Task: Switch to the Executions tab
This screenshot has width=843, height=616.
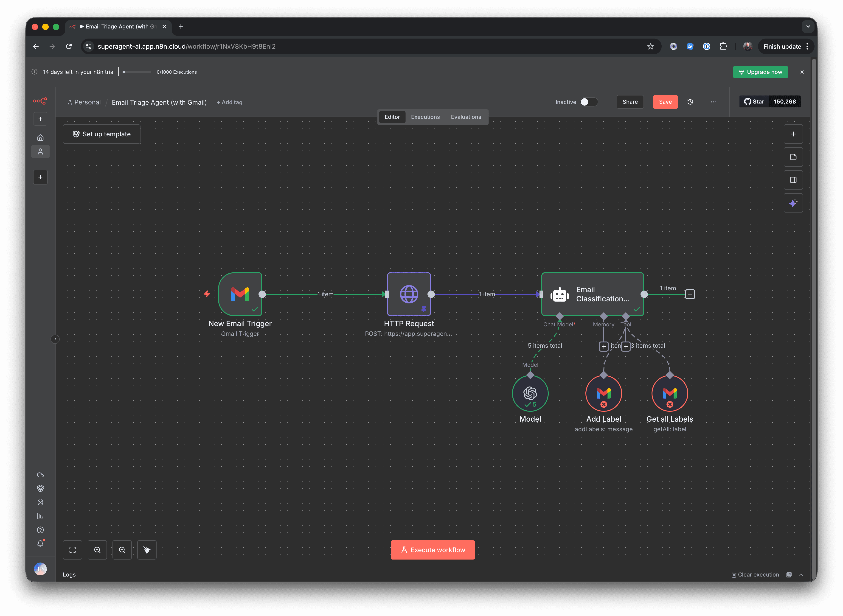Action: 425,117
